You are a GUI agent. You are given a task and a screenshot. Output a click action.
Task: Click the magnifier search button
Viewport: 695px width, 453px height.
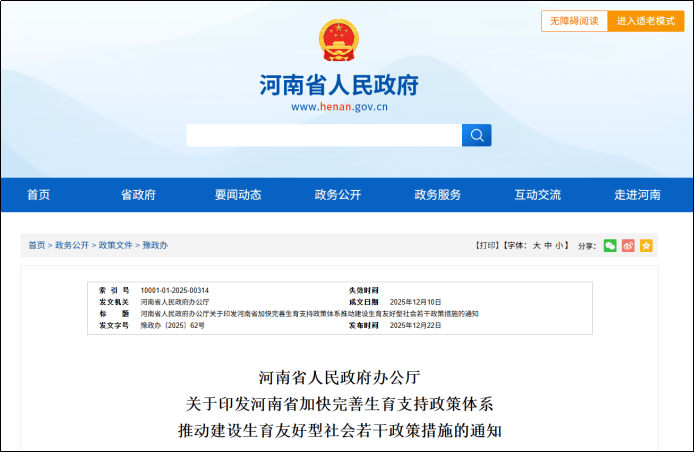click(x=476, y=135)
